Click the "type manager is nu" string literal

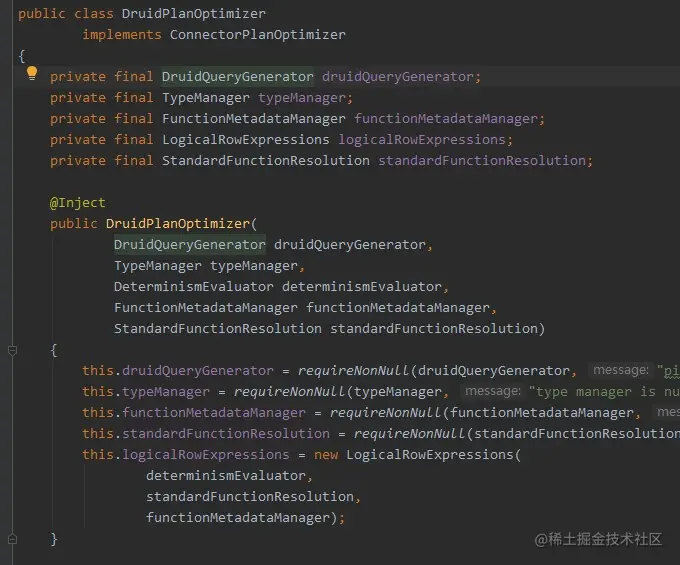point(604,392)
